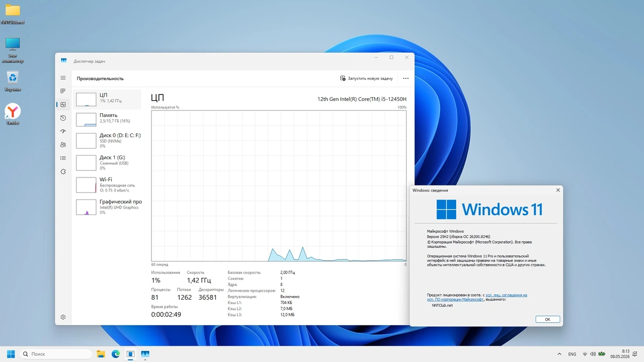
Task: Select the Память performance item
Action: pos(107,119)
